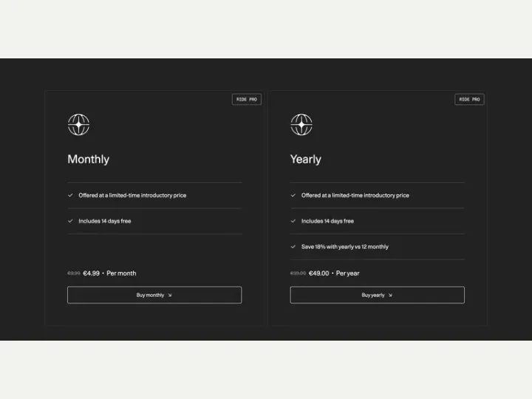
Task: Click the €4.99 price
Action: (x=92, y=273)
